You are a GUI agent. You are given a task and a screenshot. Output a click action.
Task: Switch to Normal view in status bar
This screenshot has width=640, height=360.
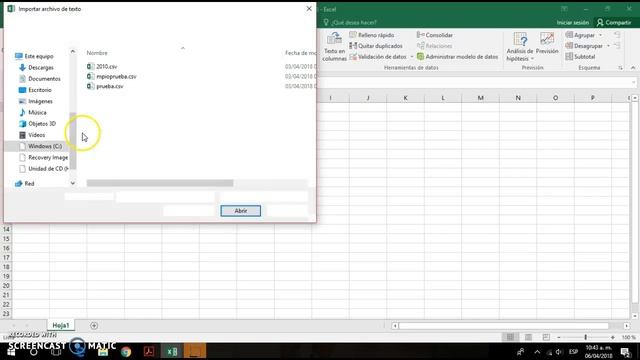pos(510,337)
